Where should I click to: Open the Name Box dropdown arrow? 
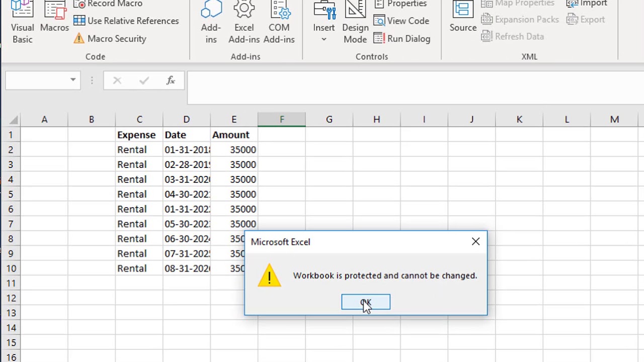(x=73, y=80)
